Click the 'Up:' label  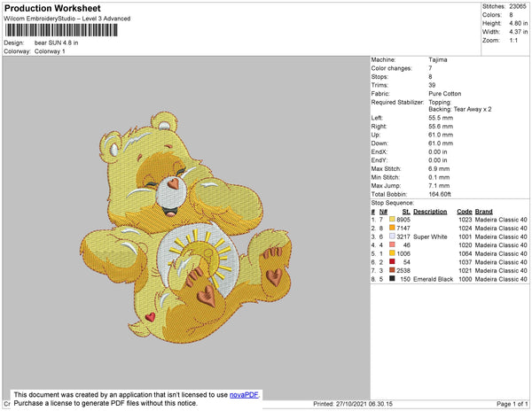pyautogui.click(x=376, y=135)
